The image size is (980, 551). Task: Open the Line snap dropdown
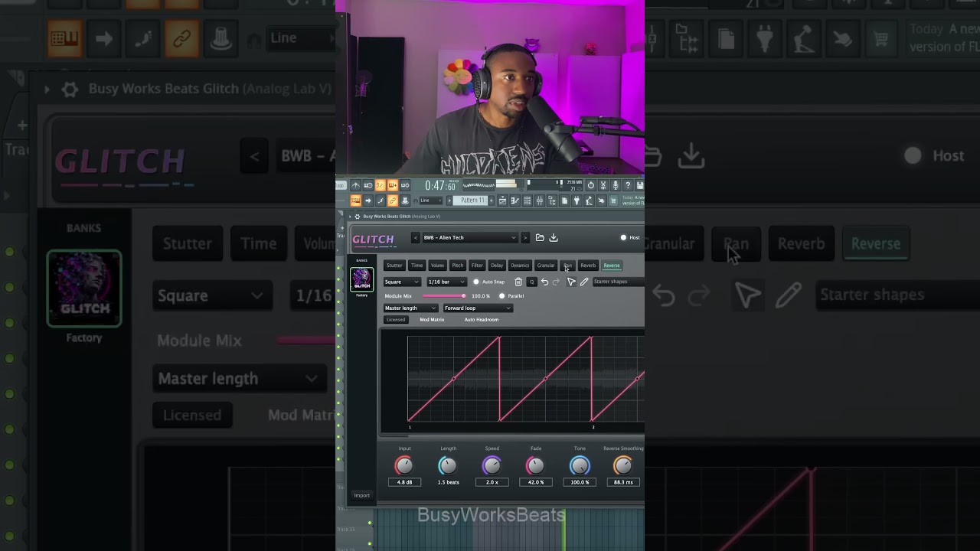(431, 201)
